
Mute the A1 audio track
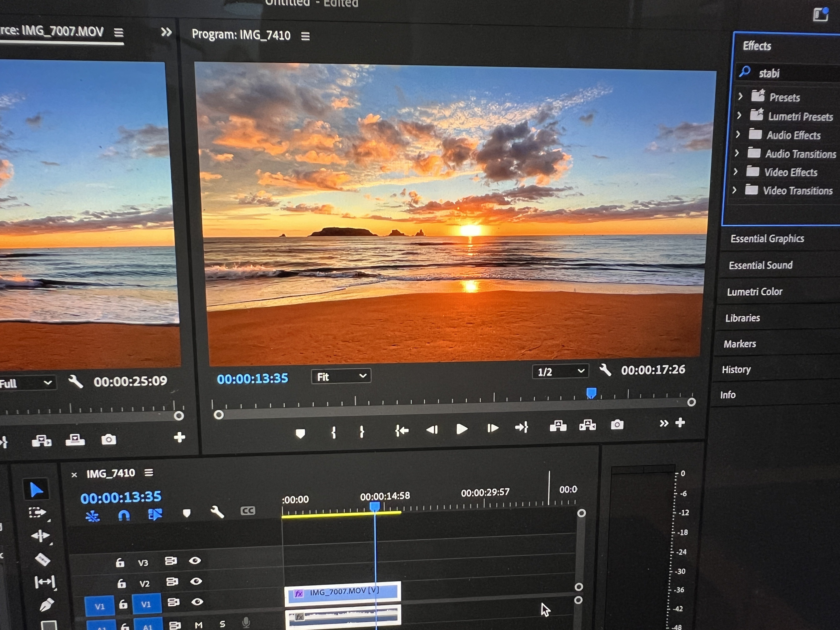click(199, 625)
